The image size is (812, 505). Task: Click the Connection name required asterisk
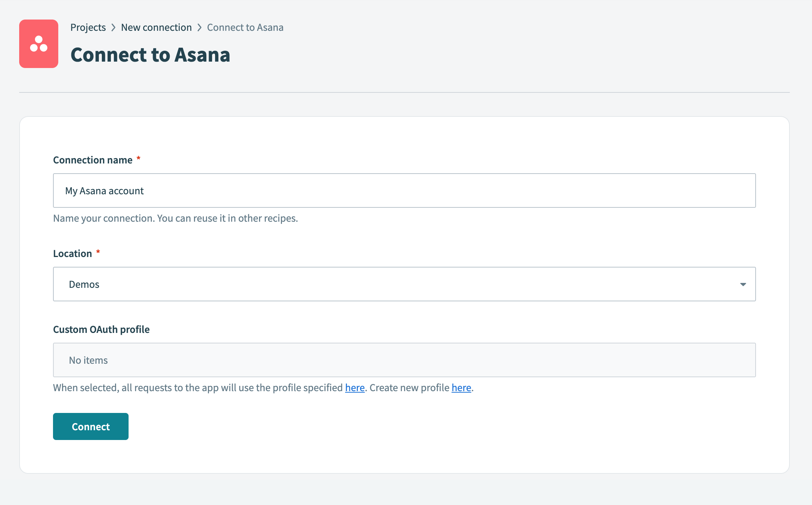click(138, 158)
